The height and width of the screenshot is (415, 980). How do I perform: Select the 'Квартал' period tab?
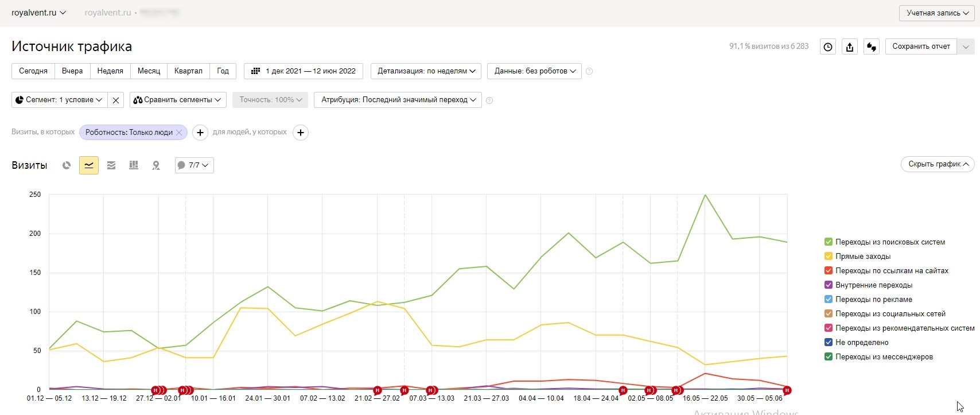coord(188,71)
